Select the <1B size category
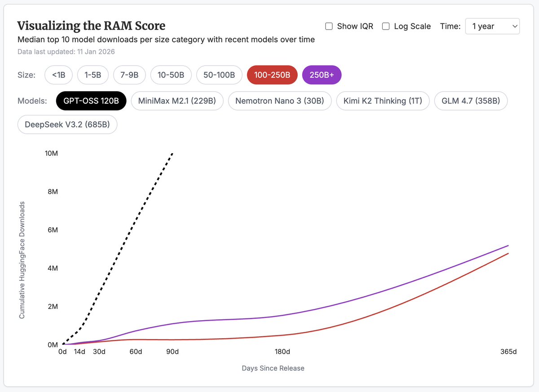This screenshot has width=539, height=392. [58, 75]
